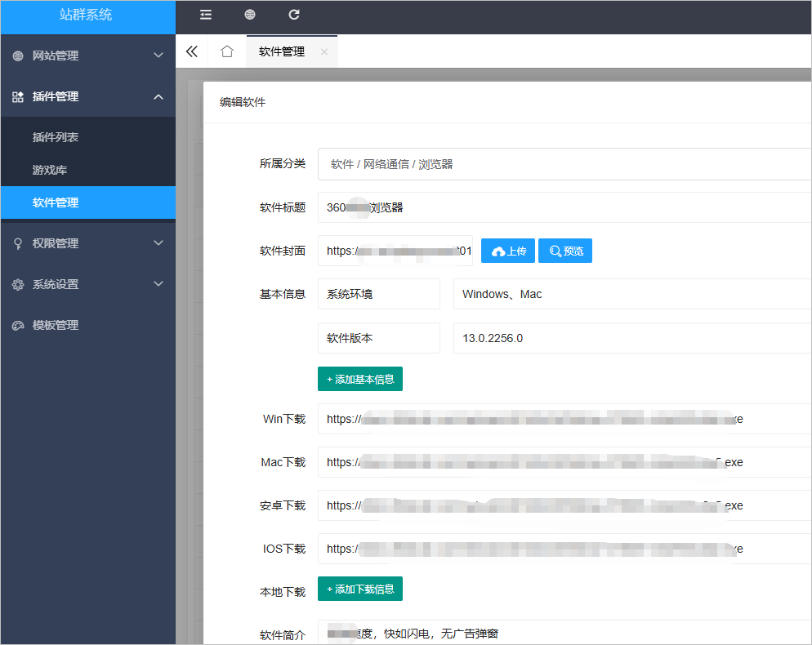Click the Mac下载 URL field

pos(564,462)
